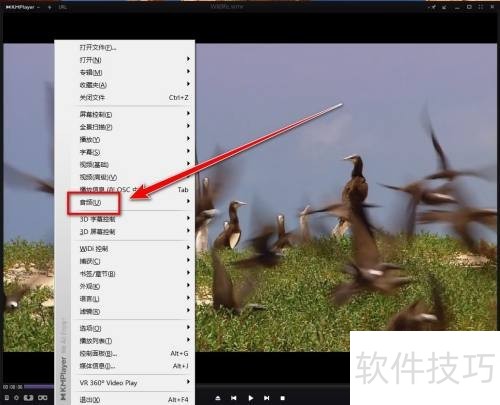Expand the 屏幕控制(E) submenu arrow

coord(188,113)
